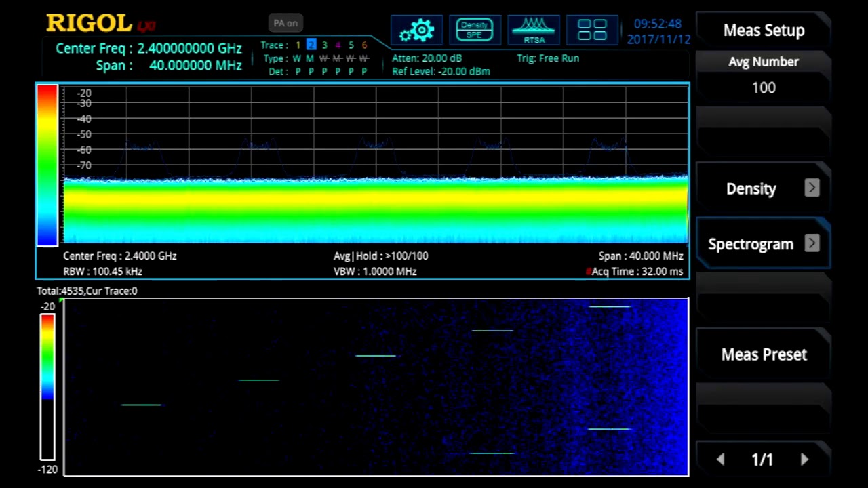Click the trace 2 type M
Image resolution: width=868 pixels, height=488 pixels.
click(311, 58)
